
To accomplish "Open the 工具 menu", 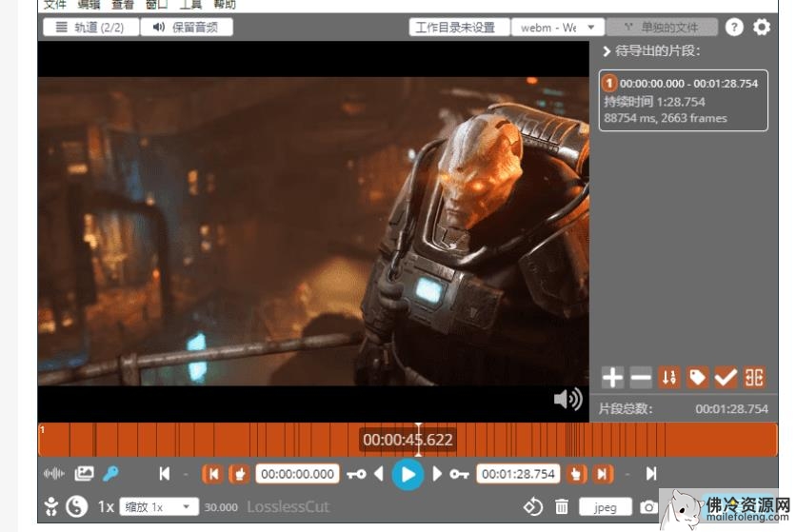I will [190, 5].
